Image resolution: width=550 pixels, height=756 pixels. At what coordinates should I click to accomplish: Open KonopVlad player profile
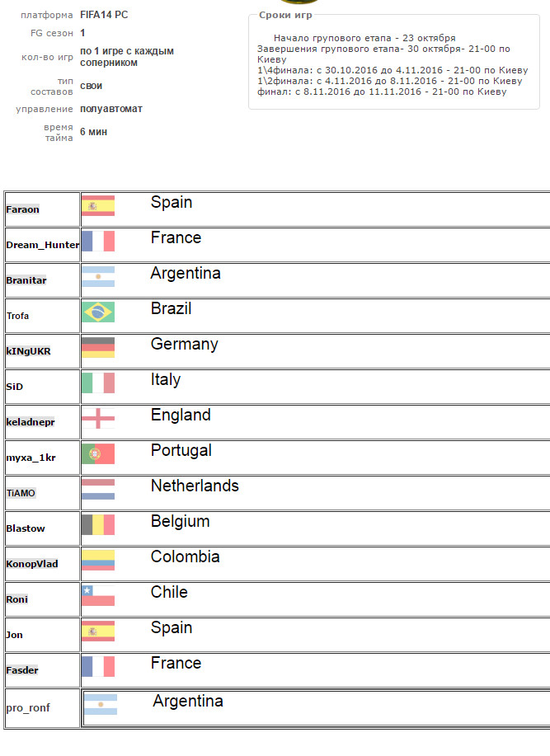(x=32, y=564)
